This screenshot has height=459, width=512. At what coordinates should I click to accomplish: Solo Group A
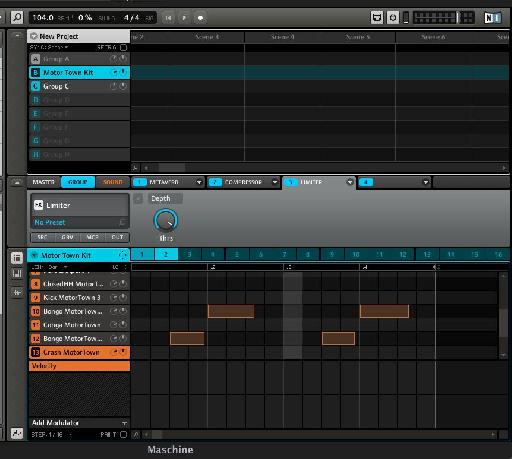point(123,59)
